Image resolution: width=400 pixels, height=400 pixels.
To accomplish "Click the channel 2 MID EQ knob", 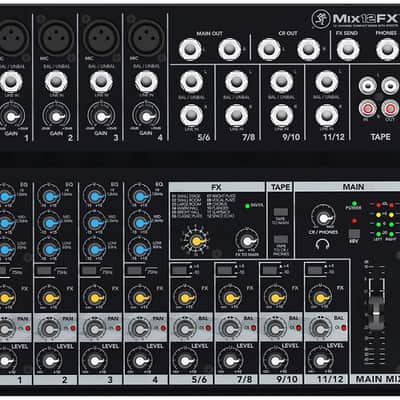I will (49, 223).
